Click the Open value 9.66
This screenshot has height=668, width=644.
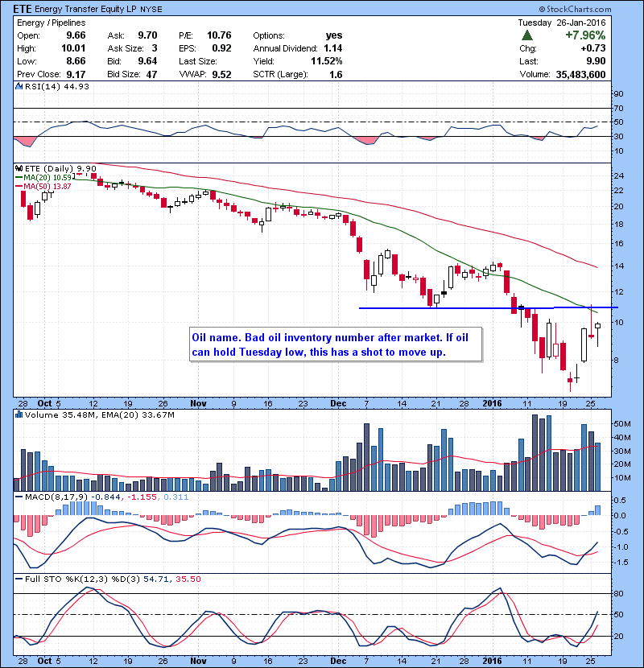point(76,35)
